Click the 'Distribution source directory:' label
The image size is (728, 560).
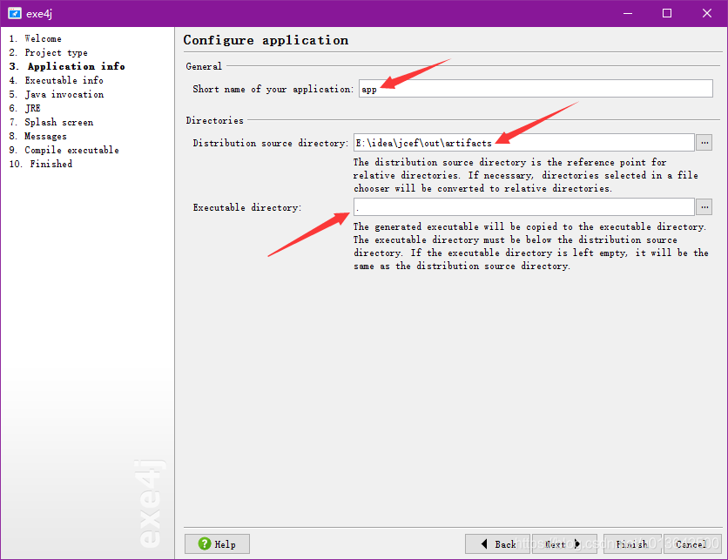coord(271,143)
